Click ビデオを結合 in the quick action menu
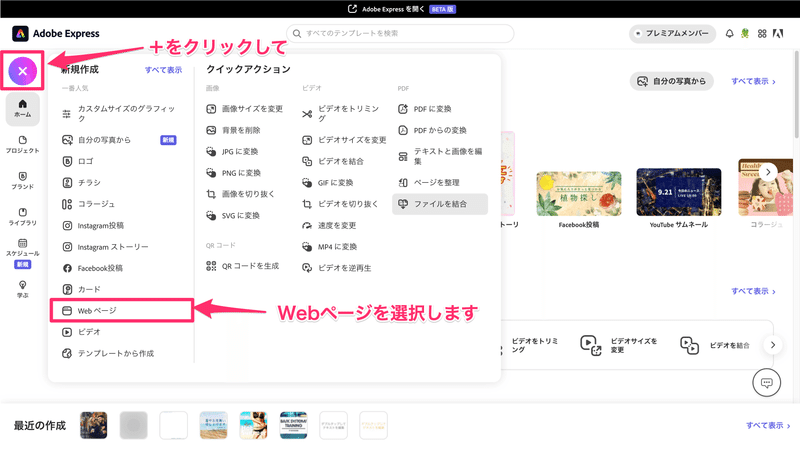The image size is (800, 457). pos(333,161)
